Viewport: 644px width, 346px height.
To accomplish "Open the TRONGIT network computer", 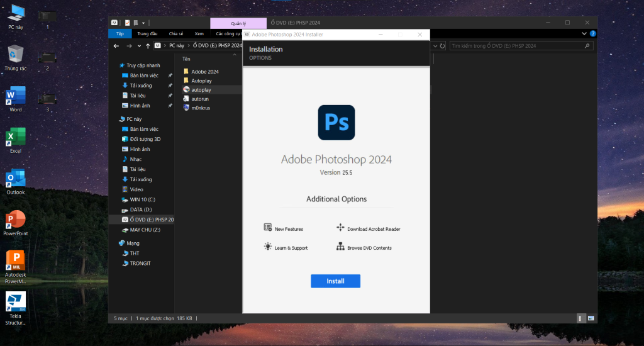I will (136, 263).
